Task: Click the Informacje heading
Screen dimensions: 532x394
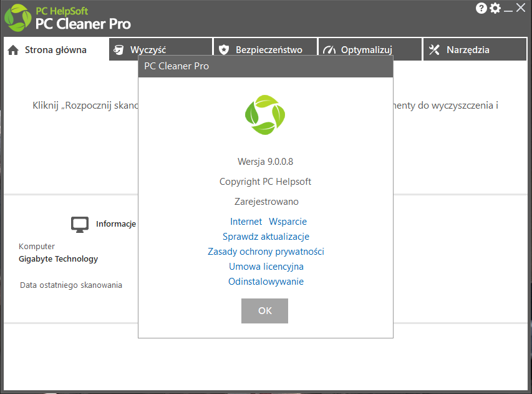Action: (x=116, y=224)
